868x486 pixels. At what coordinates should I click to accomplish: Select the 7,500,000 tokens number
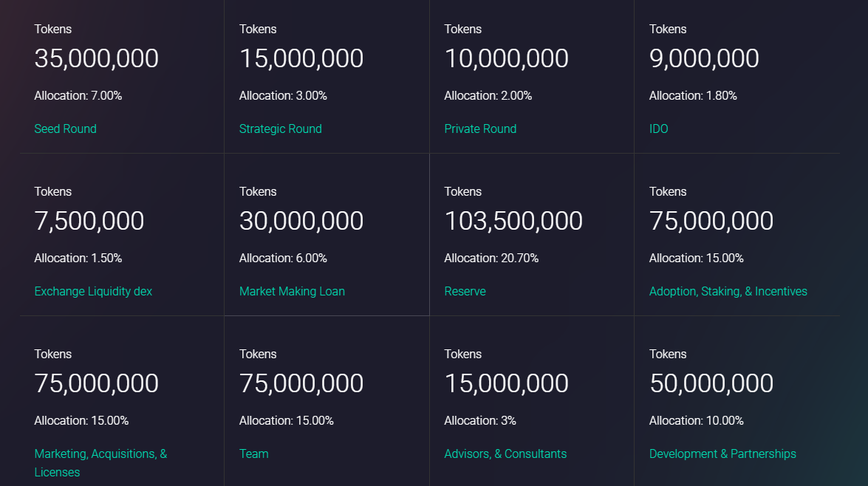pyautogui.click(x=89, y=222)
